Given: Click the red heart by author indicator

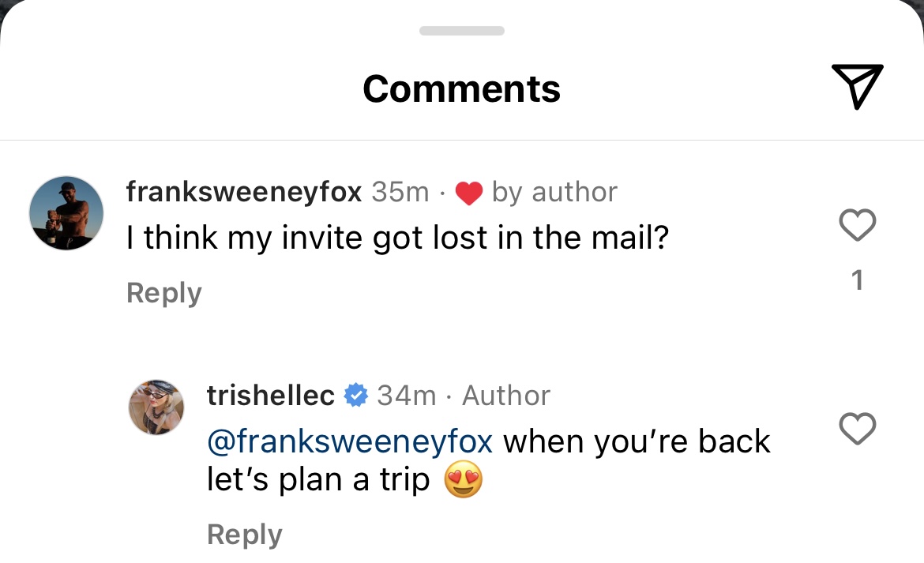Looking at the screenshot, I should [469, 193].
